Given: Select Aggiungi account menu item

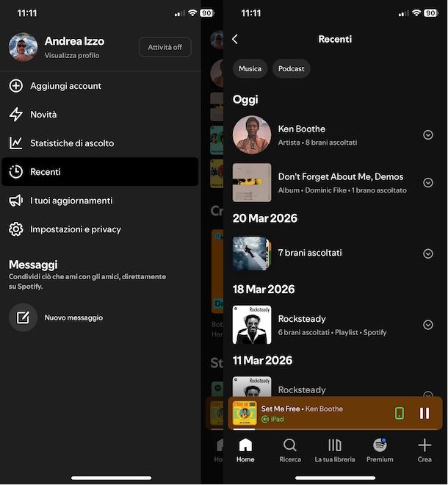Looking at the screenshot, I should tap(100, 86).
